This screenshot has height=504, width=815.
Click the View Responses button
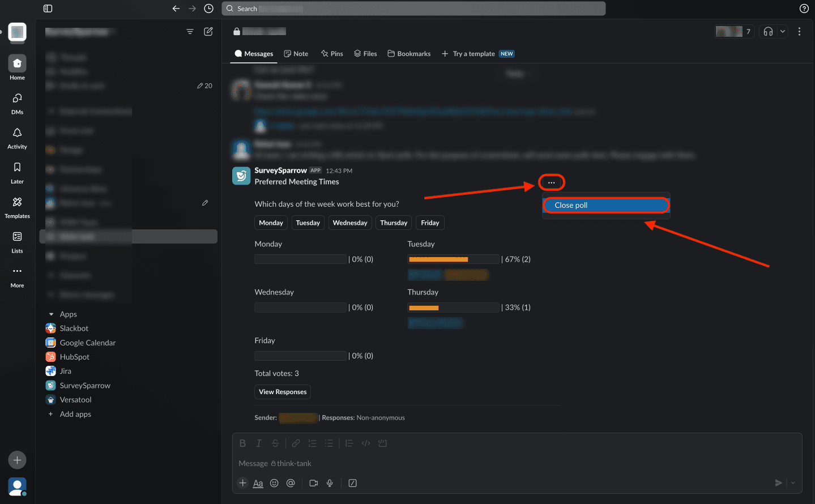click(283, 392)
